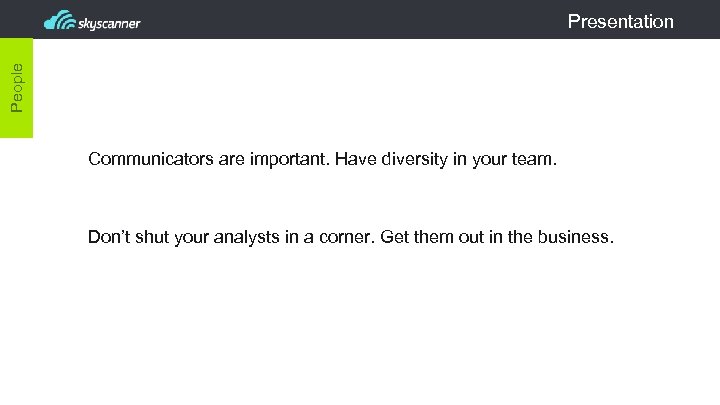The height and width of the screenshot is (405, 720).
Task: Click the dark header bar's empty middle
Action: point(350,20)
